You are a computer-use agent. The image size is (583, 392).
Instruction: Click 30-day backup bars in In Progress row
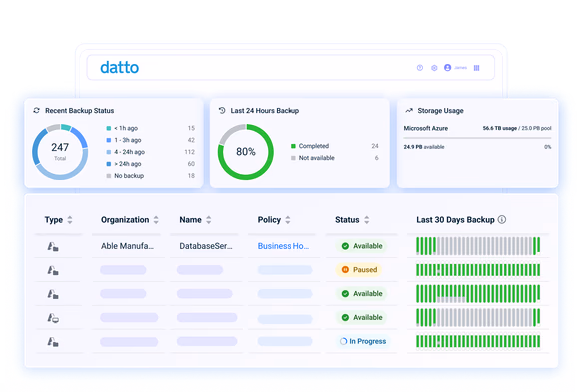(x=478, y=341)
